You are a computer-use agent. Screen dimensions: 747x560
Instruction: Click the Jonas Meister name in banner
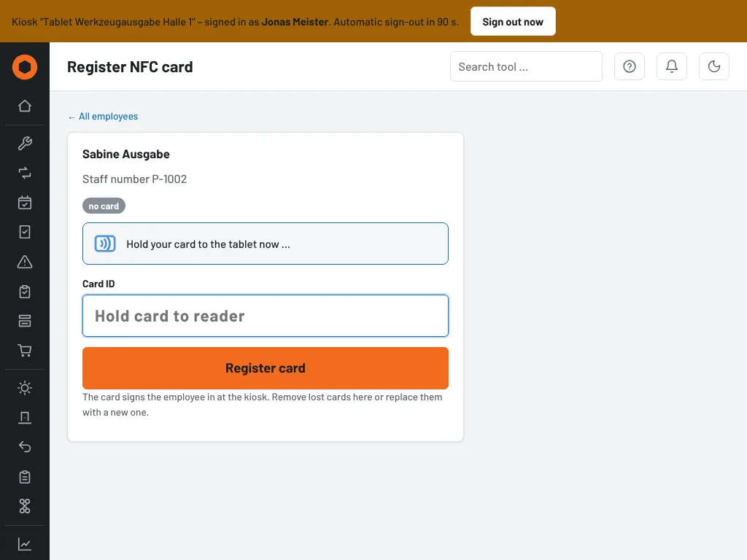pyautogui.click(x=295, y=22)
